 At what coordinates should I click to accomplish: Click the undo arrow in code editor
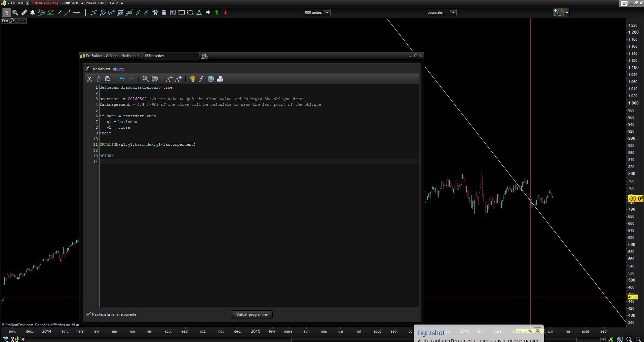click(122, 79)
